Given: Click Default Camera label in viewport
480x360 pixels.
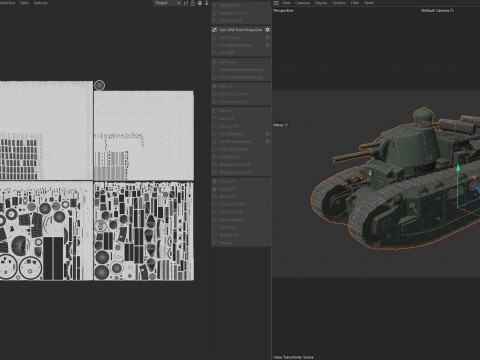Looking at the screenshot, I should [435, 11].
